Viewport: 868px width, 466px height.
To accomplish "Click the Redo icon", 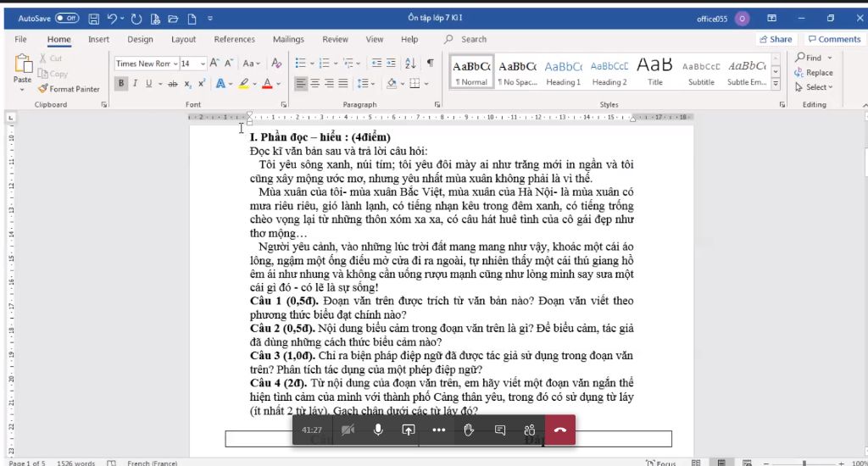I will point(136,19).
